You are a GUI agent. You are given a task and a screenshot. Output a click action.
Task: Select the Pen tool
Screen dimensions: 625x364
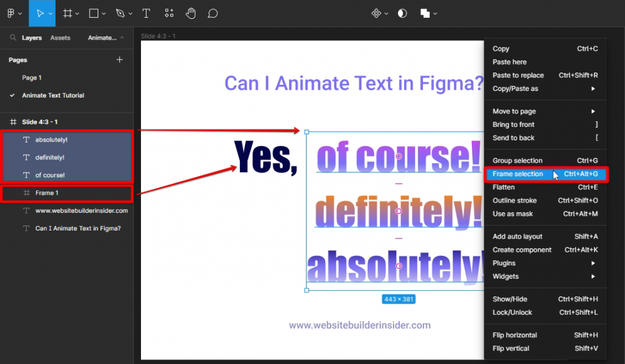[x=120, y=13]
